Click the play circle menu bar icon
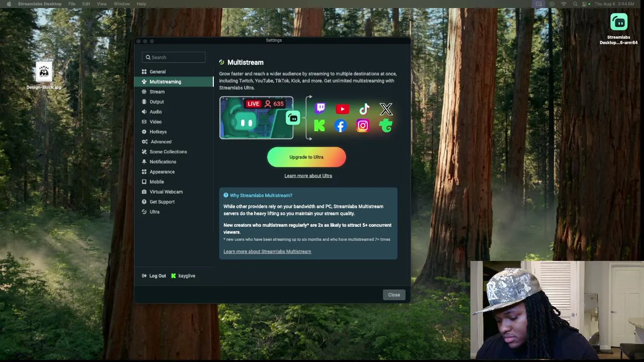This screenshot has width=644, height=362. (x=552, y=4)
